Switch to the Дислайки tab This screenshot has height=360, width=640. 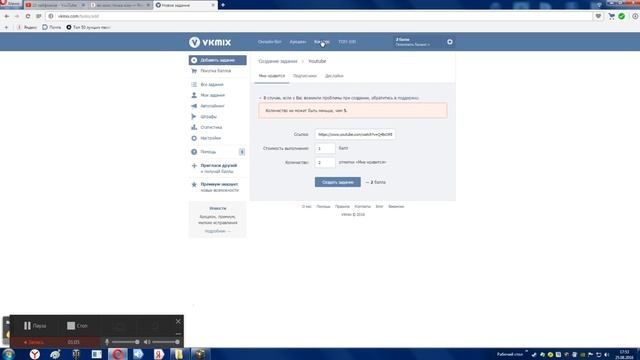click(334, 76)
